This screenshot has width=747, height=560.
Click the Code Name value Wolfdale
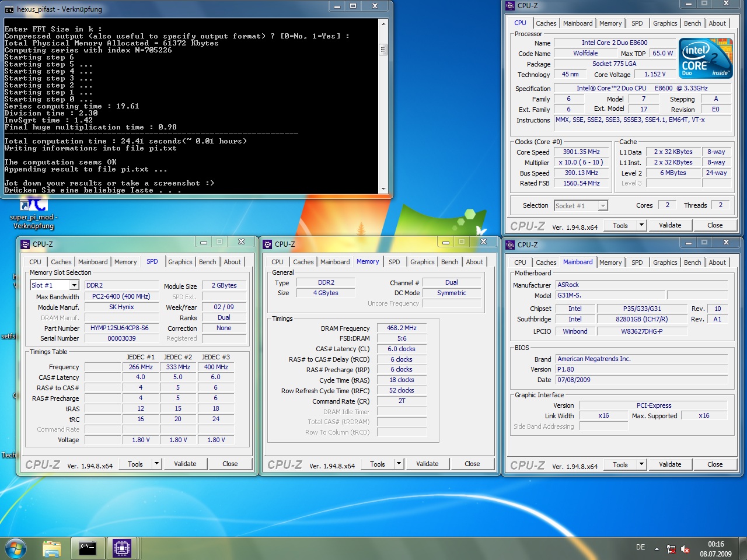[585, 53]
